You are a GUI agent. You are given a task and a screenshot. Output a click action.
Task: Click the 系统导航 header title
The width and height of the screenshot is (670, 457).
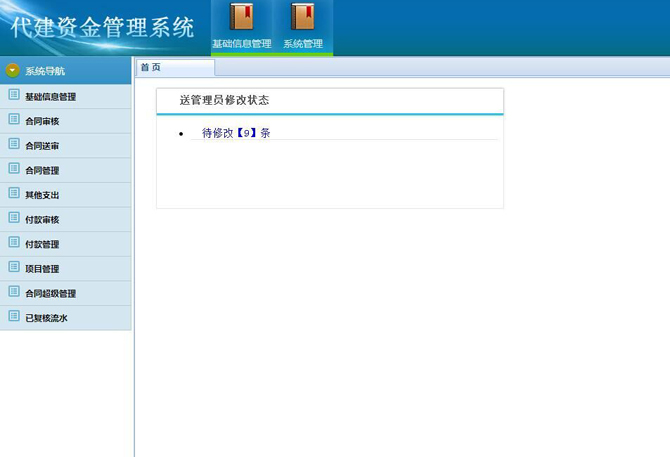(45, 71)
